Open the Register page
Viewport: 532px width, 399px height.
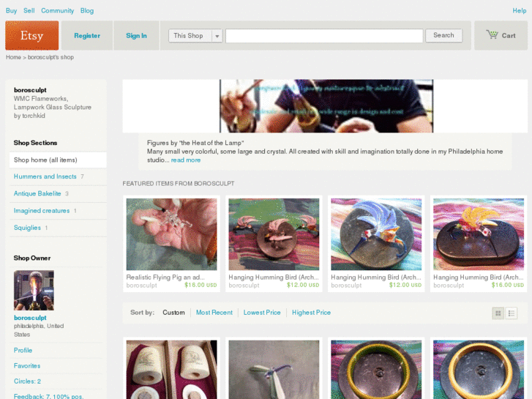pos(87,36)
